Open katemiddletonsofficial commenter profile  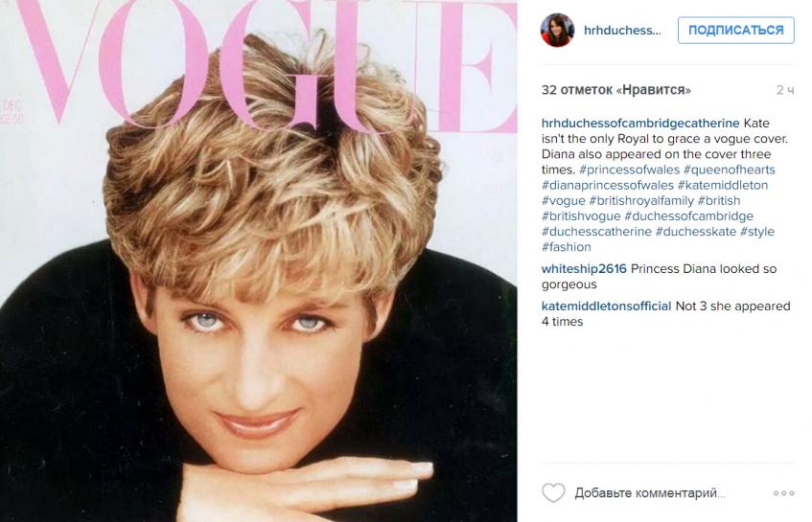607,306
